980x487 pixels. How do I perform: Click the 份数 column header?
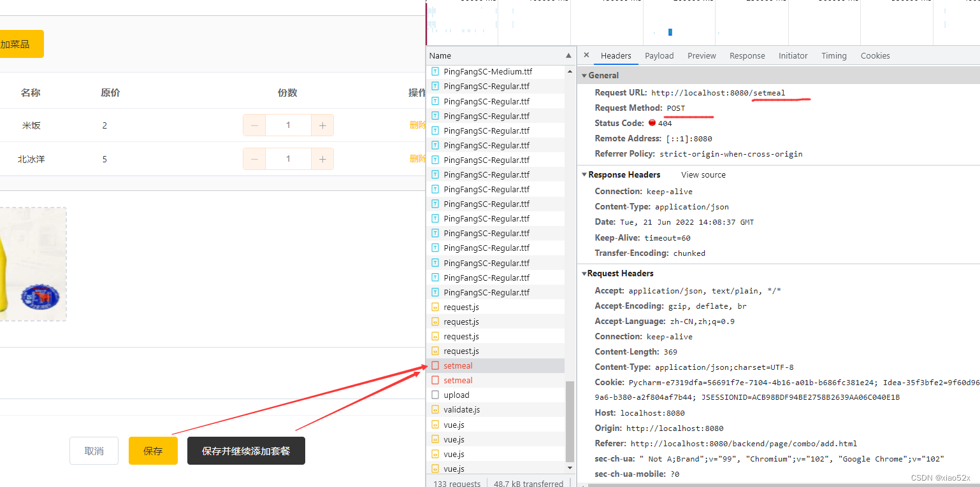(287, 93)
